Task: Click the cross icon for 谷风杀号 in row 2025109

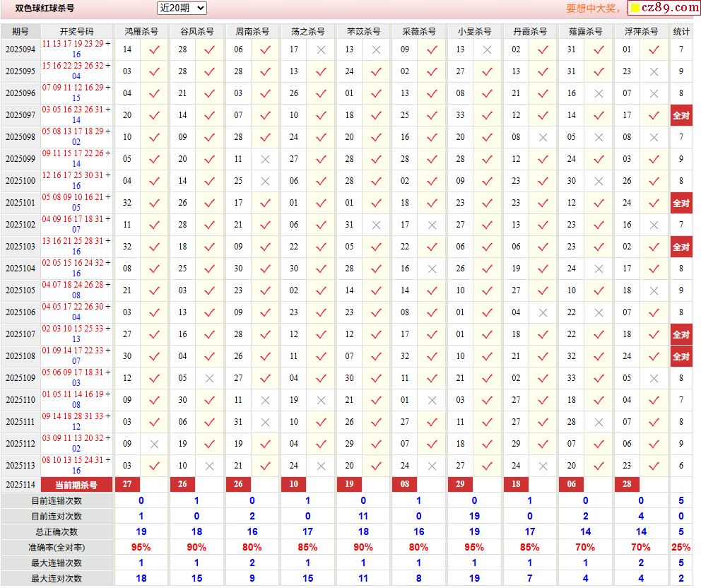Action: coord(209,378)
